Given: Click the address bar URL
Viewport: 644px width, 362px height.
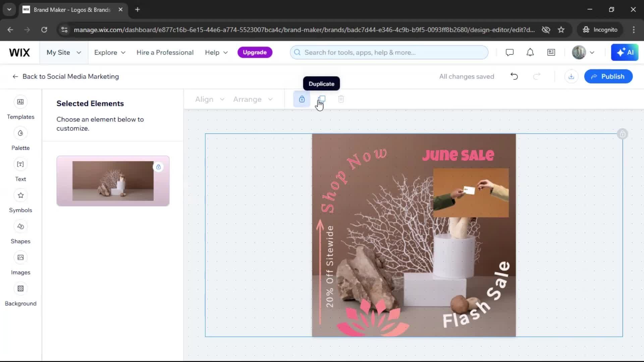Looking at the screenshot, I should click(304, 30).
